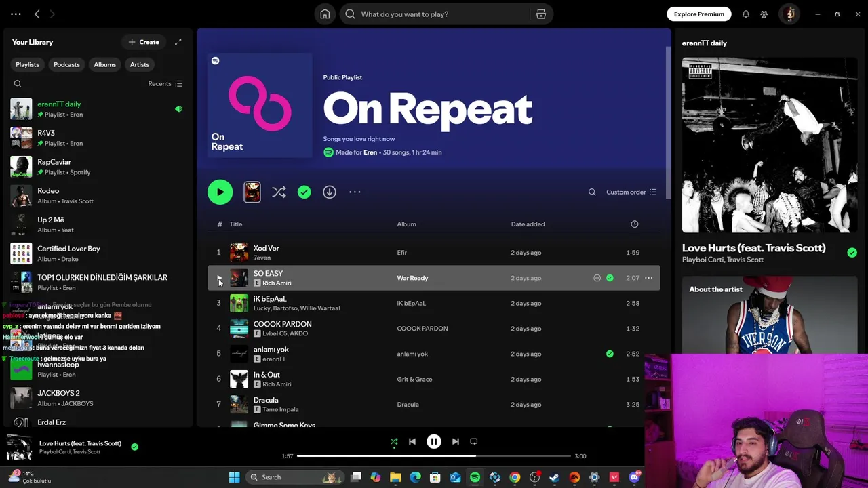
Task: Open War Ready album link
Action: click(412, 278)
